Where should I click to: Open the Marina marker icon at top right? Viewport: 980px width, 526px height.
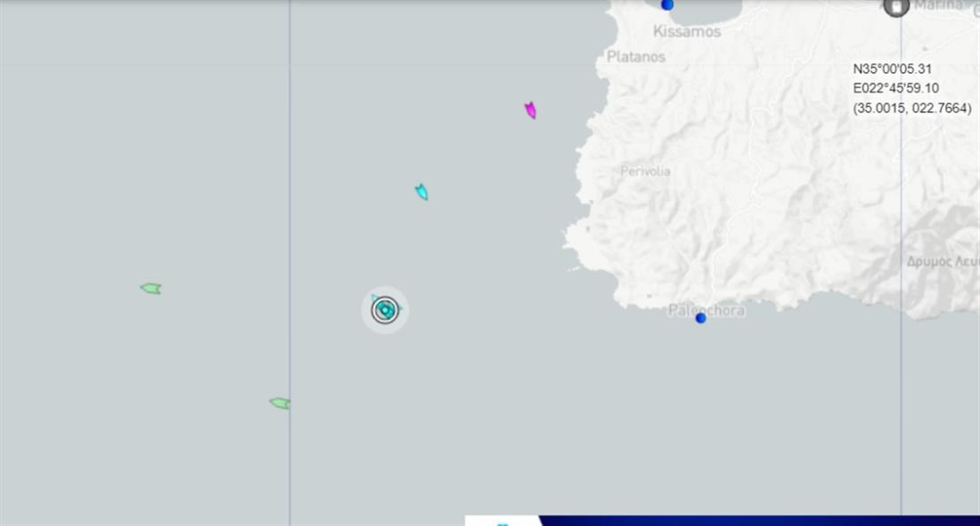(895, 6)
